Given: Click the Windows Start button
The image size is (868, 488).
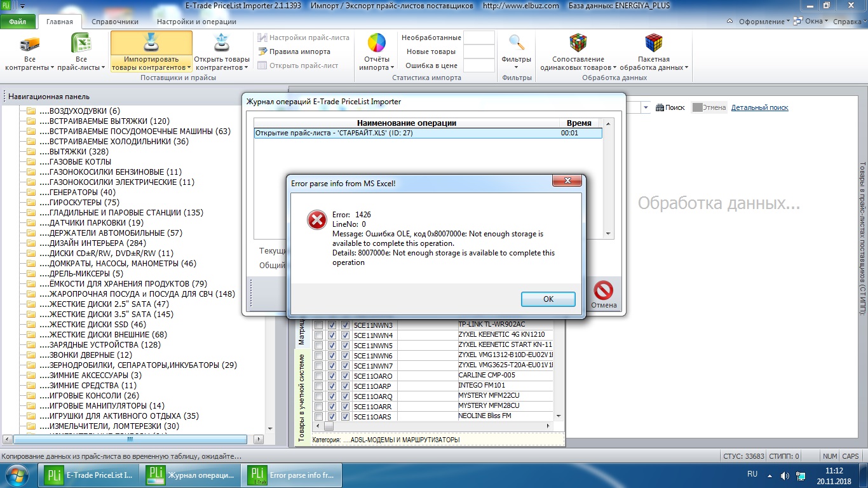Looking at the screenshot, I should point(17,475).
